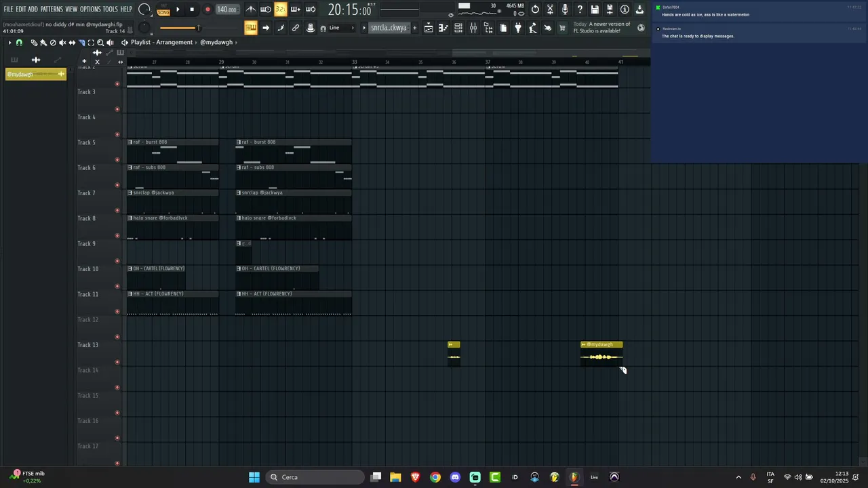Toggle the metronome icon
The height and width of the screenshot is (488, 868).
251,9
